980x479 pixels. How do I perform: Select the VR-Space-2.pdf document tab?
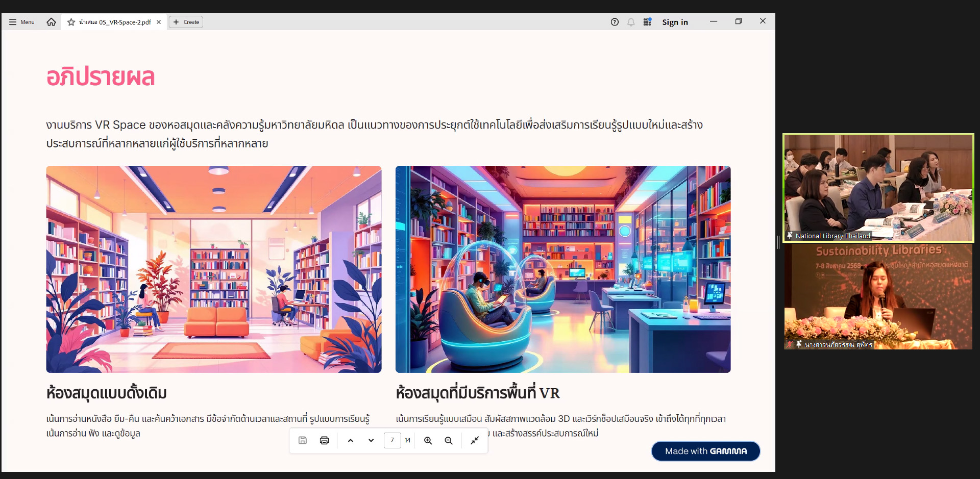[115, 22]
